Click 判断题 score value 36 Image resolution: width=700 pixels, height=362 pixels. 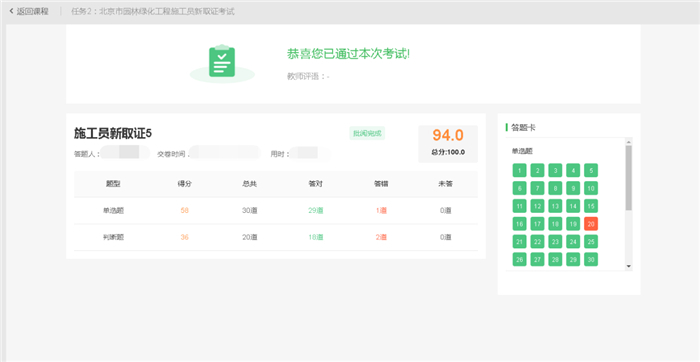tap(184, 237)
